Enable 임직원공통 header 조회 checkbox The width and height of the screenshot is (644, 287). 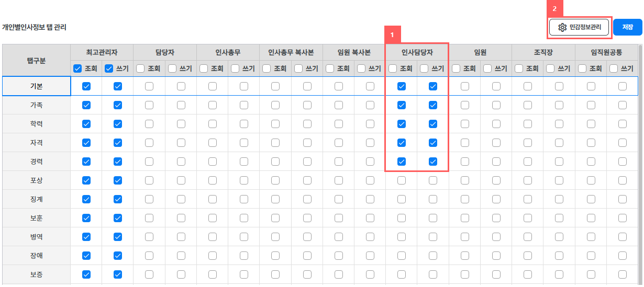(x=582, y=68)
